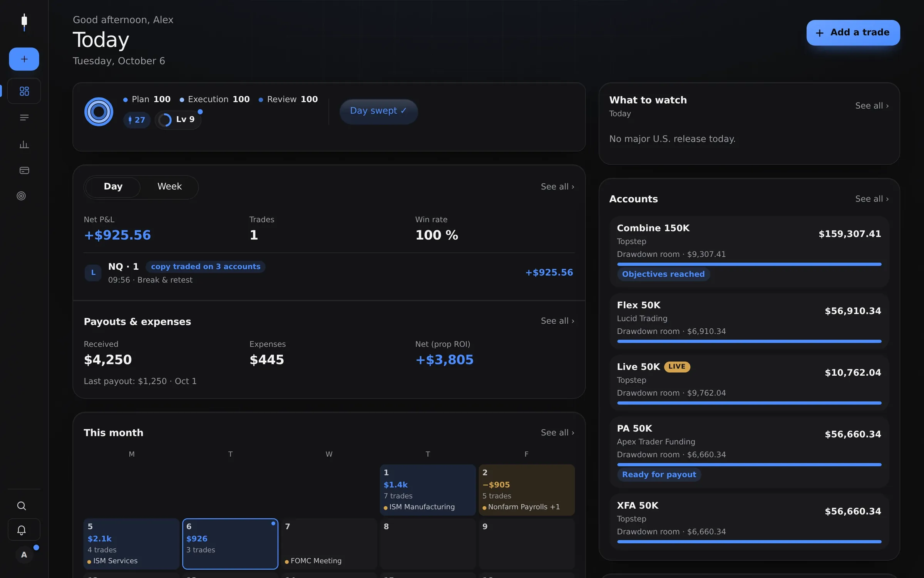The image size is (924, 578).
Task: Click the L long-trade badge on NQ
Action: (x=93, y=273)
